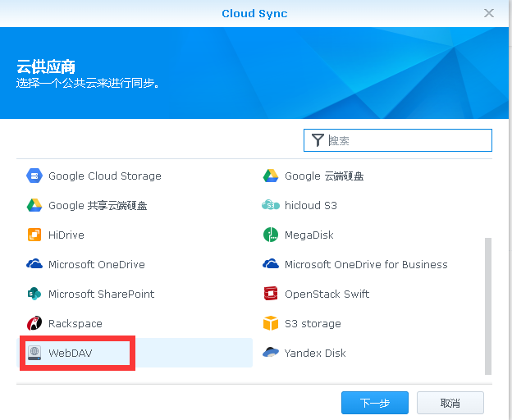512x420 pixels.
Task: Choose the hicloud S3 label
Action: (x=310, y=206)
